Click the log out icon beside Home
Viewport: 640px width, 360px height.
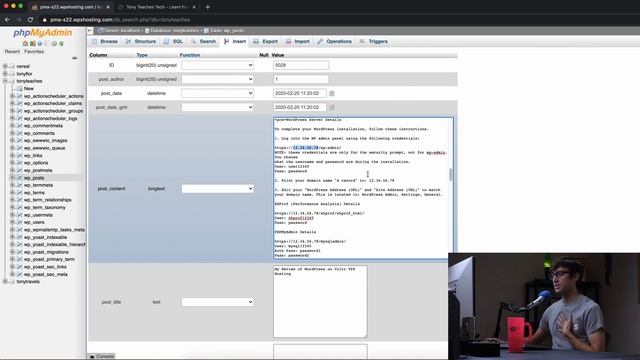point(33,44)
